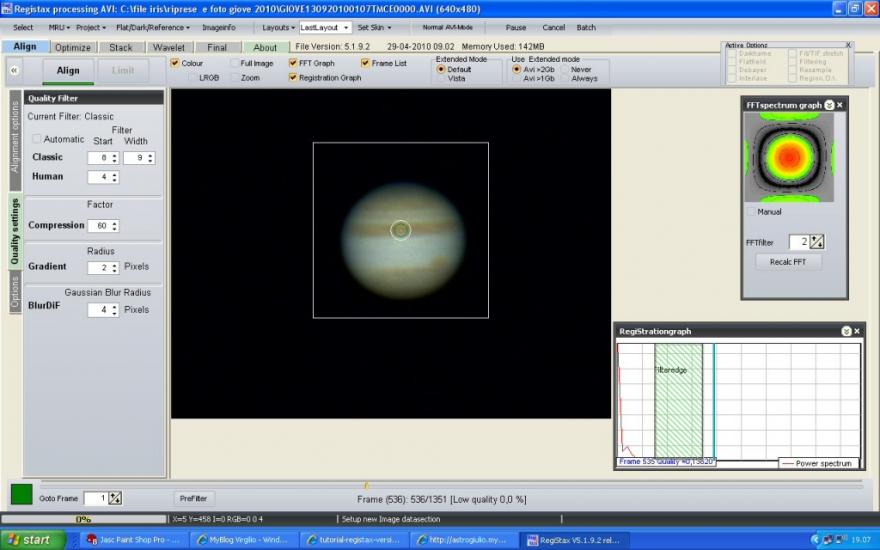The width and height of the screenshot is (880, 550).
Task: Click the large Align button
Action: coord(68,71)
